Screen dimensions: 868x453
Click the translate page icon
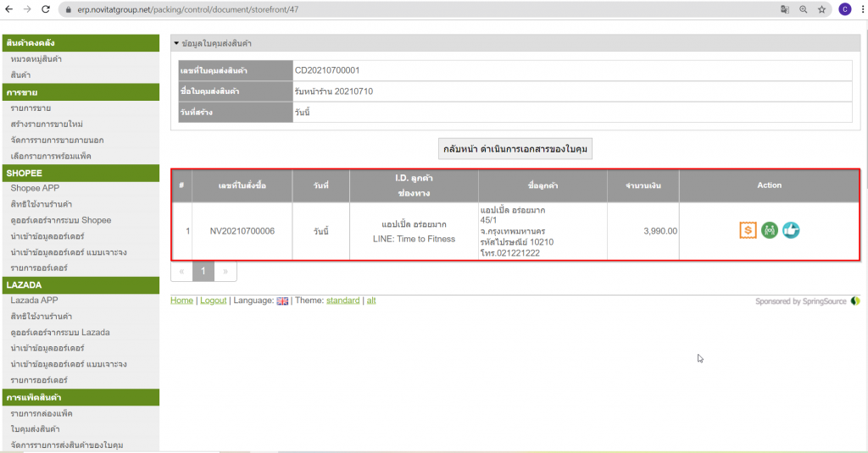coord(784,9)
